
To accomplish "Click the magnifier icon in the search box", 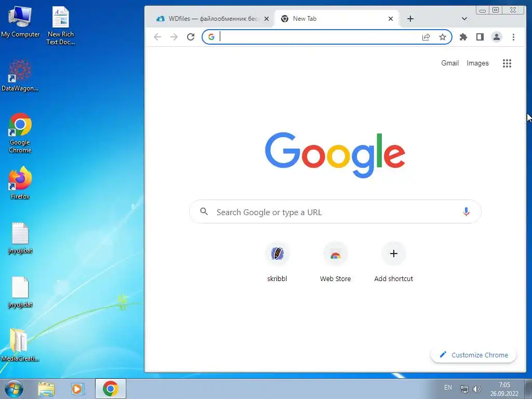I will click(204, 211).
